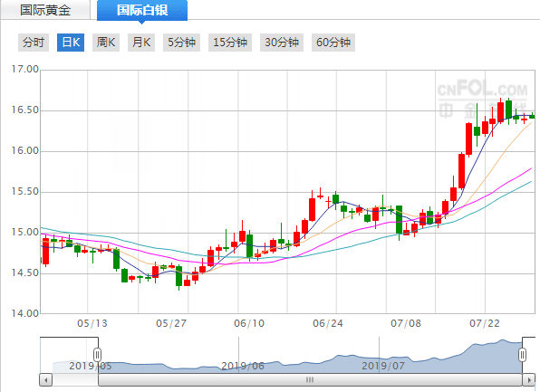Switch to 月K monthly chart
Image resolution: width=540 pixels, height=392 pixels.
141,43
